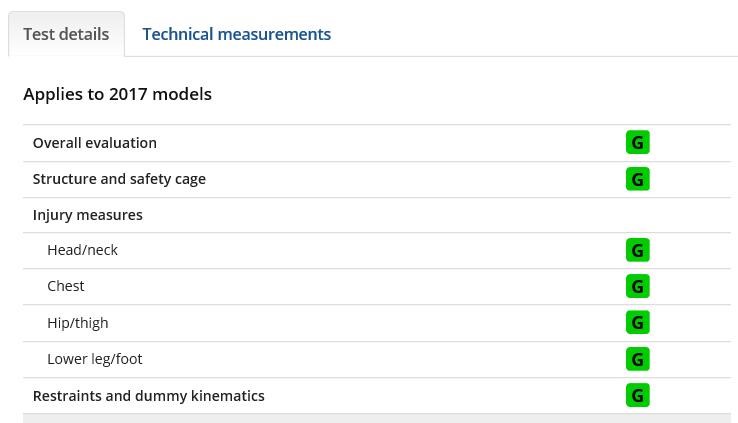The width and height of the screenshot is (738, 423).
Task: Click the gray bar below the ratings table
Action: point(377,419)
